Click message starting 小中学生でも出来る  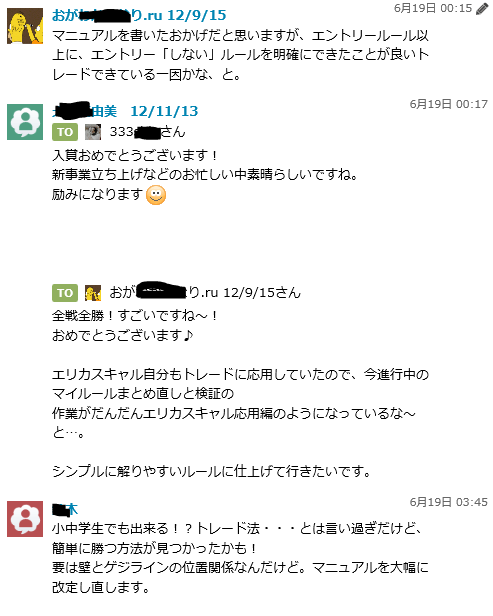click(240, 558)
